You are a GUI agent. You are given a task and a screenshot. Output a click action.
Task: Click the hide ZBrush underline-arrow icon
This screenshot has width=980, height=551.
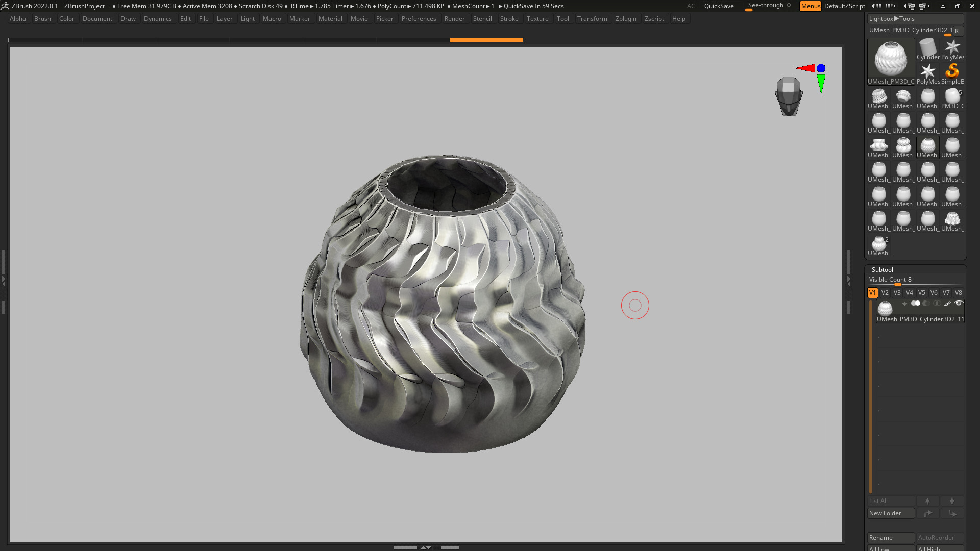click(943, 6)
